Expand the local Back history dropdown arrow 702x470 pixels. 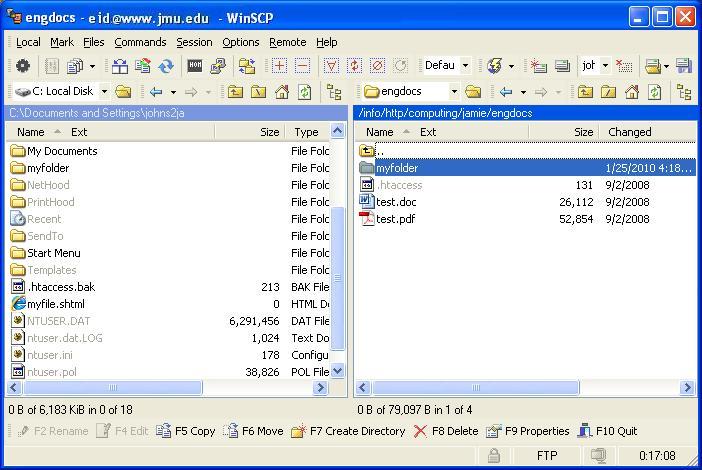pos(173,93)
